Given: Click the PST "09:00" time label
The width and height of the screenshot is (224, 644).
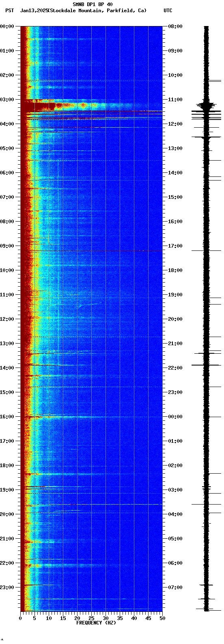Looking at the screenshot, I should (7, 246).
